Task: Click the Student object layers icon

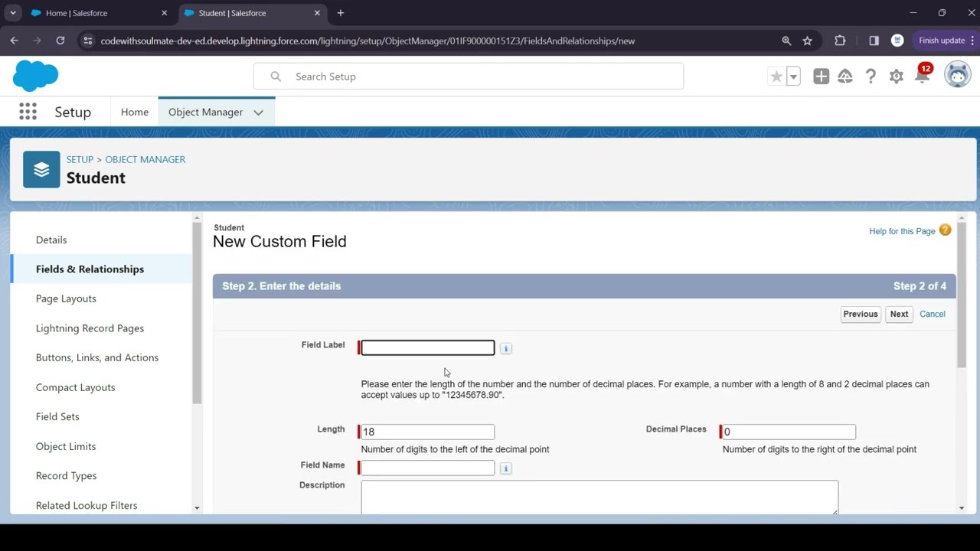Action: click(x=41, y=169)
